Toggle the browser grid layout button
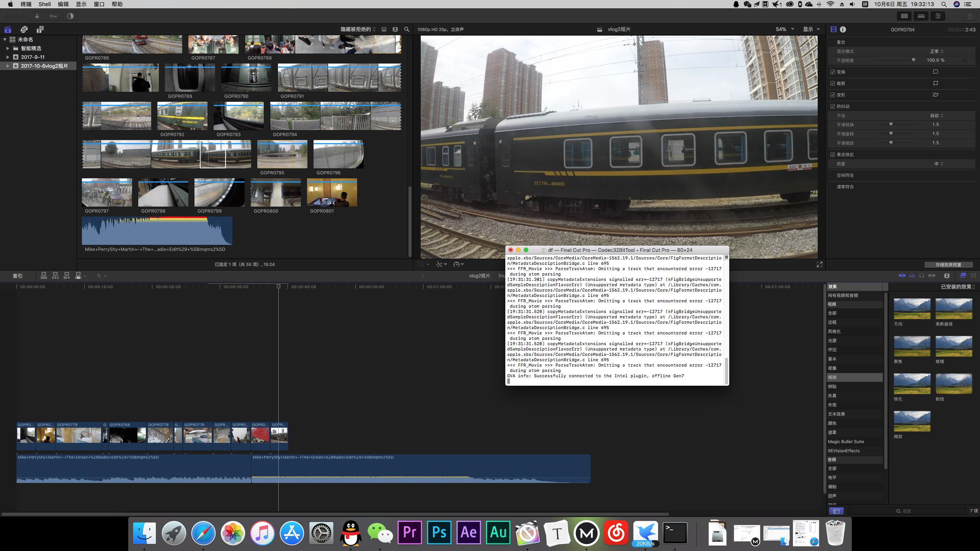Image resolution: width=980 pixels, height=551 pixels. tap(904, 16)
